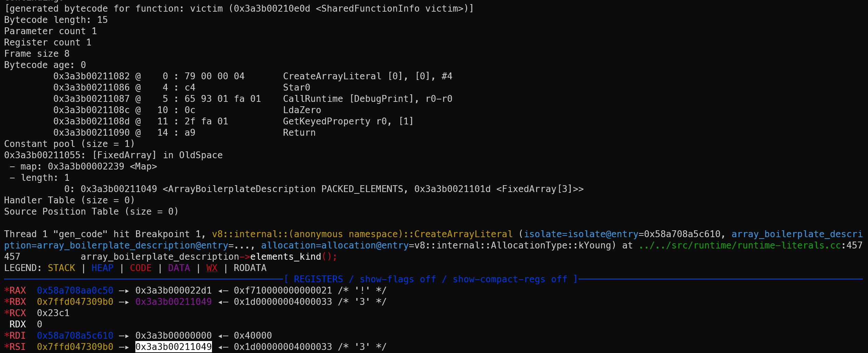
Task: Click the underlined WX legend label
Action: (212, 268)
